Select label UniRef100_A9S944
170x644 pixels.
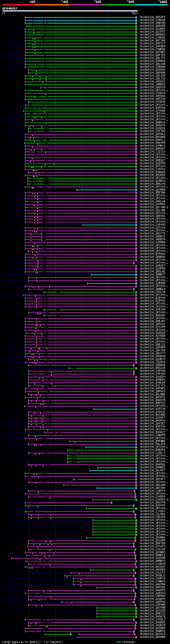pos(152,96)
